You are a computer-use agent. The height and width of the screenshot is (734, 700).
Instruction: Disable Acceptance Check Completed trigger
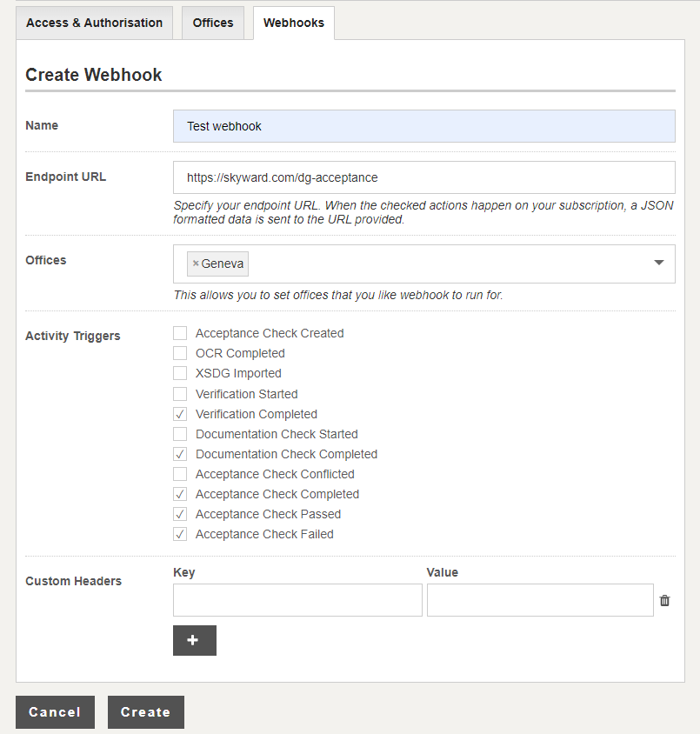(x=180, y=494)
